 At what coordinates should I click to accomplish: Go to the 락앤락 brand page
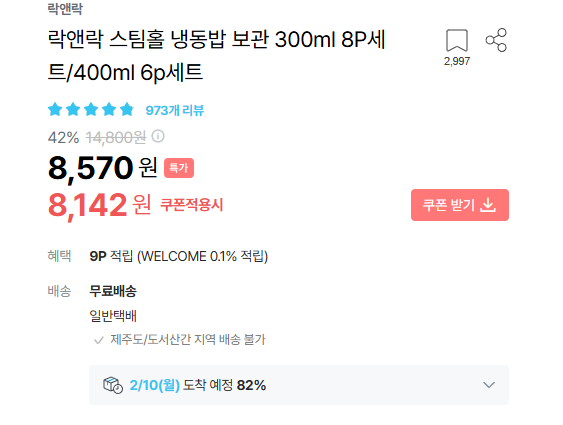65,9
